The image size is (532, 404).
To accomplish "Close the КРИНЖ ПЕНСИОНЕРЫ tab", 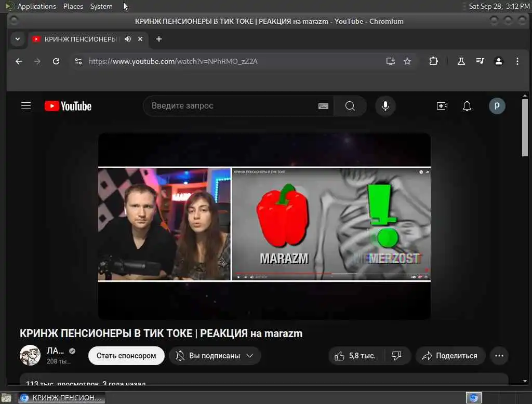I will tap(140, 39).
